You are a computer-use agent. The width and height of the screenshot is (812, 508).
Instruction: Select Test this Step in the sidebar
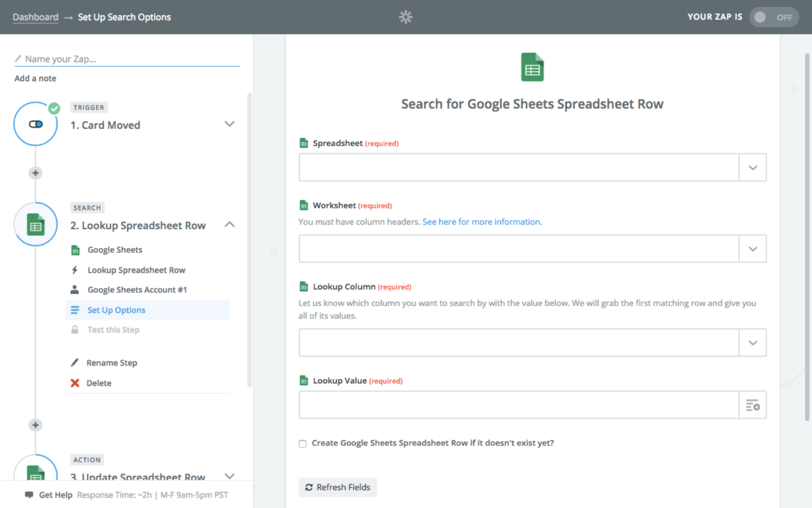(x=113, y=329)
